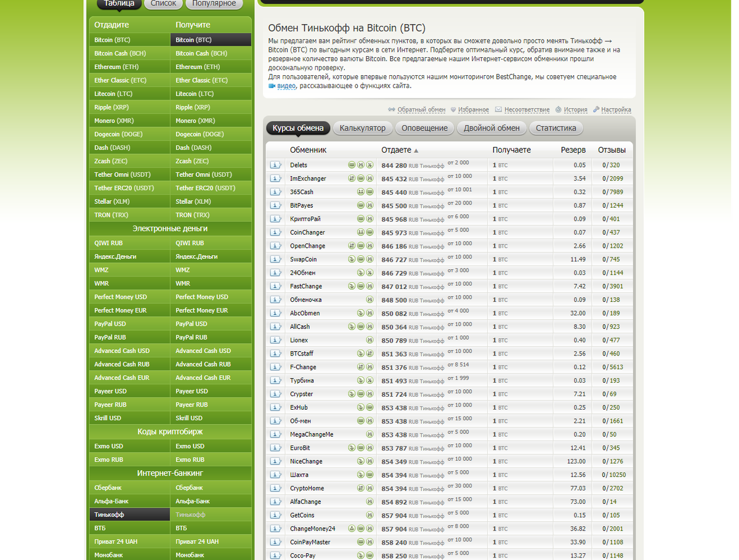
Task: Open info icon for ImExchanger row
Action: [x=276, y=179]
